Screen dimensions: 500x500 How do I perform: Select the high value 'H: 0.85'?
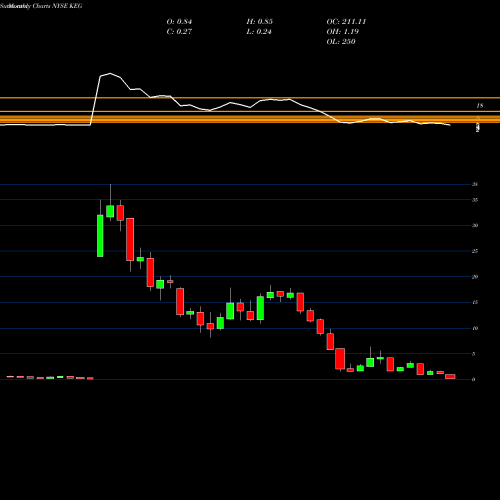(x=259, y=22)
